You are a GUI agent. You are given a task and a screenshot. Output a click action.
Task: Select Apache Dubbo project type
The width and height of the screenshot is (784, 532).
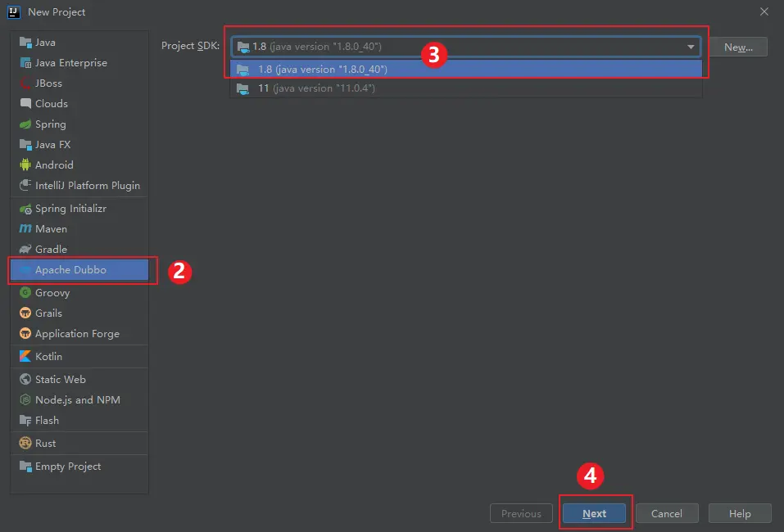coord(79,270)
